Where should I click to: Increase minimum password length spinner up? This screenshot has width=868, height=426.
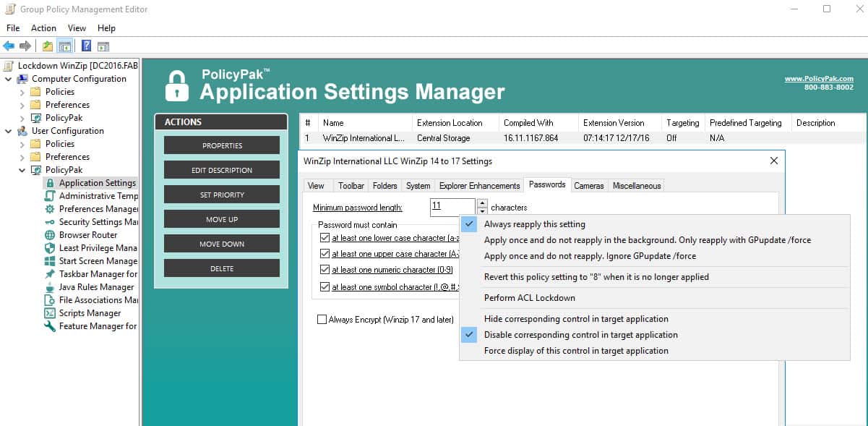pyautogui.click(x=482, y=203)
